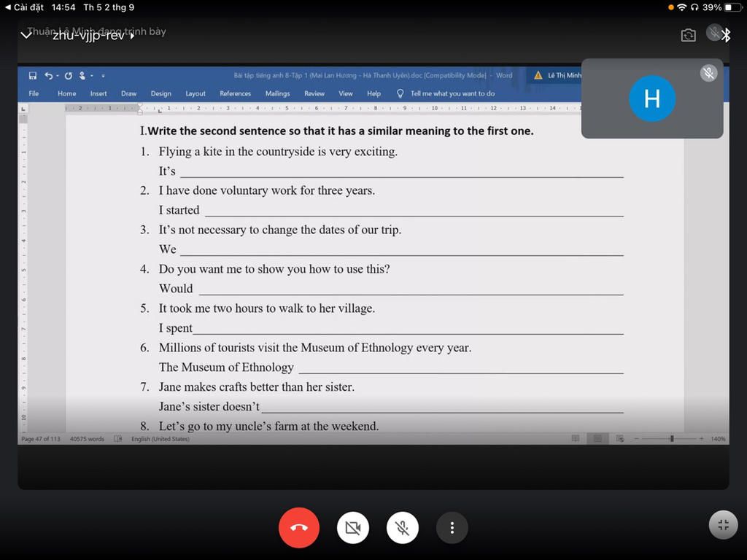Tap the battery indicator in the status bar
This screenshot has width=747, height=560.
click(x=733, y=7)
